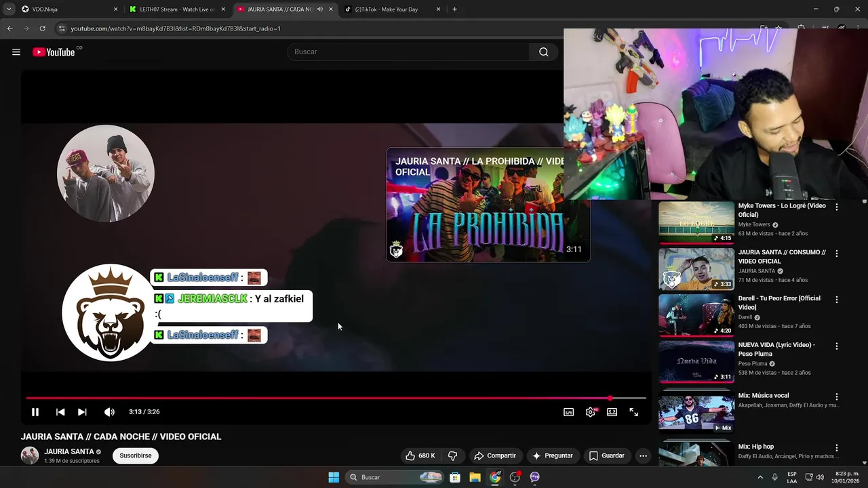Screen dimensions: 868x488
Task: Open the Myke Towers channel name link
Action: click(x=754, y=224)
